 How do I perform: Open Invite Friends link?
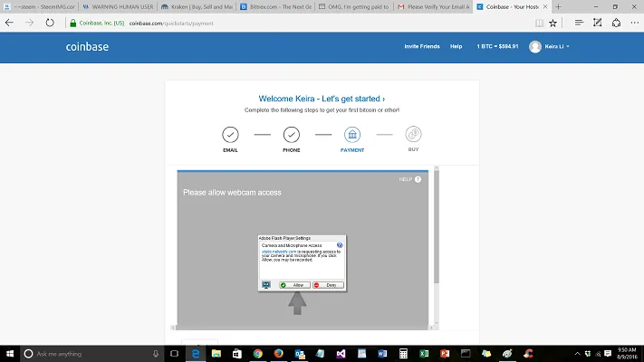click(422, 46)
